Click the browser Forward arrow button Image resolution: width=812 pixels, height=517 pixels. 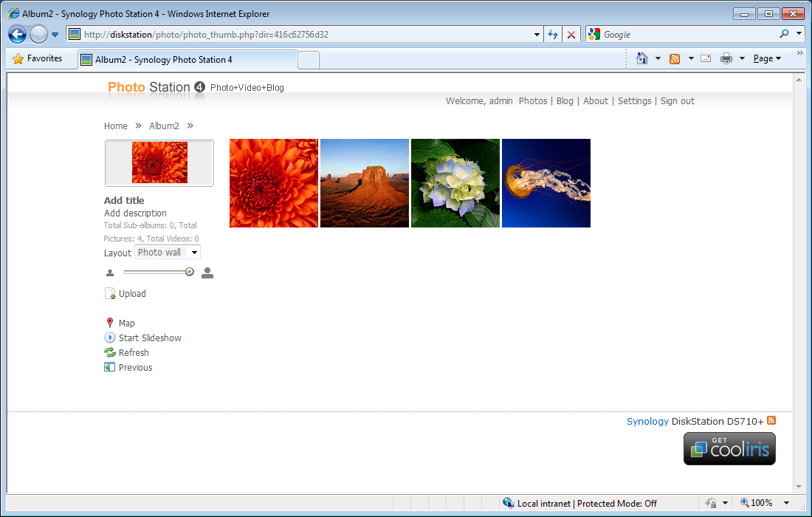point(38,35)
